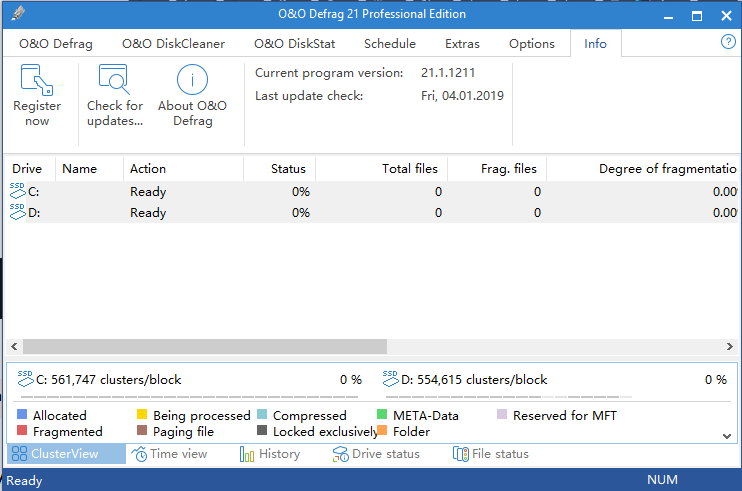Open the O&O DiskCleaner tab
The width and height of the screenshot is (742, 491).
[x=173, y=44]
